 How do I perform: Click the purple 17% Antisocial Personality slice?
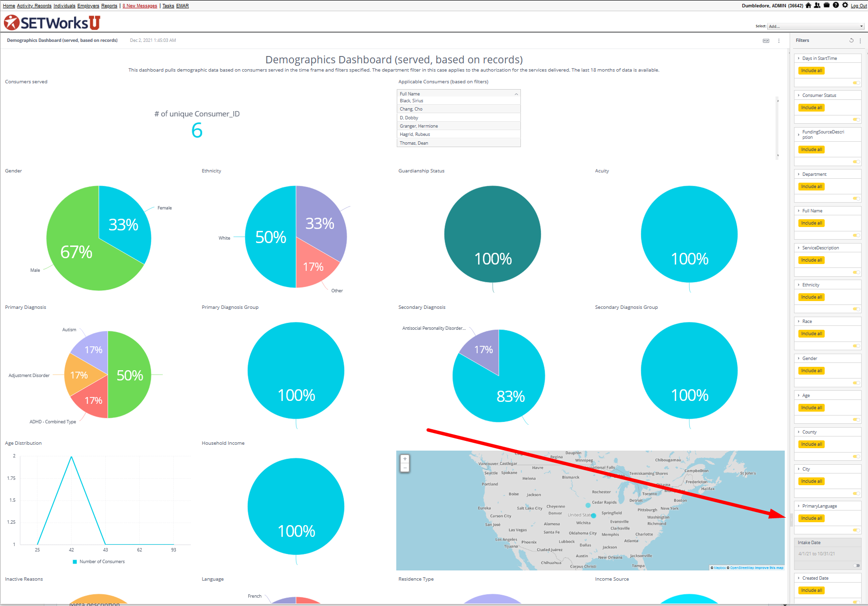pyautogui.click(x=483, y=349)
